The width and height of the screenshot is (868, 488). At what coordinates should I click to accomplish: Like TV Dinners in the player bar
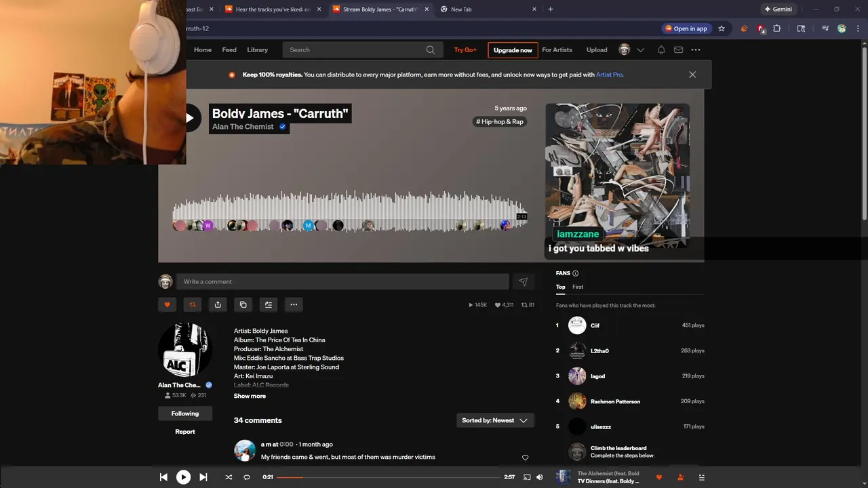pyautogui.click(x=658, y=477)
